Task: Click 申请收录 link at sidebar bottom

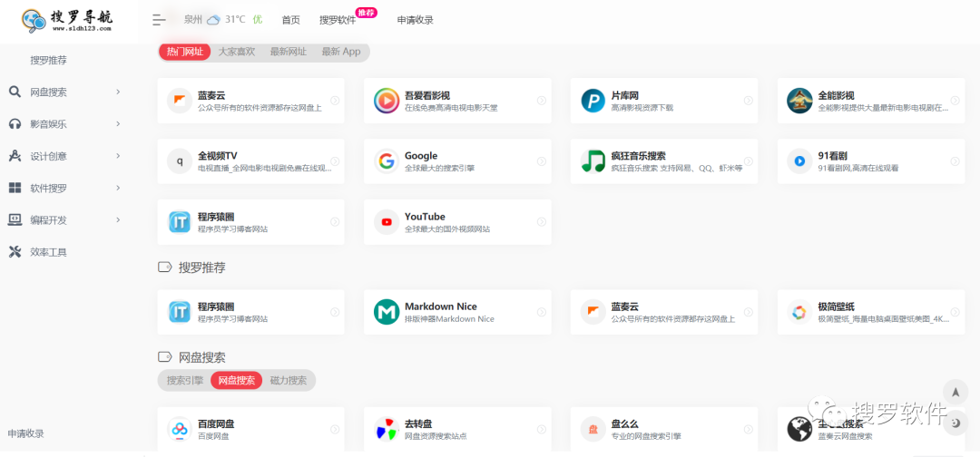Action: (25, 434)
